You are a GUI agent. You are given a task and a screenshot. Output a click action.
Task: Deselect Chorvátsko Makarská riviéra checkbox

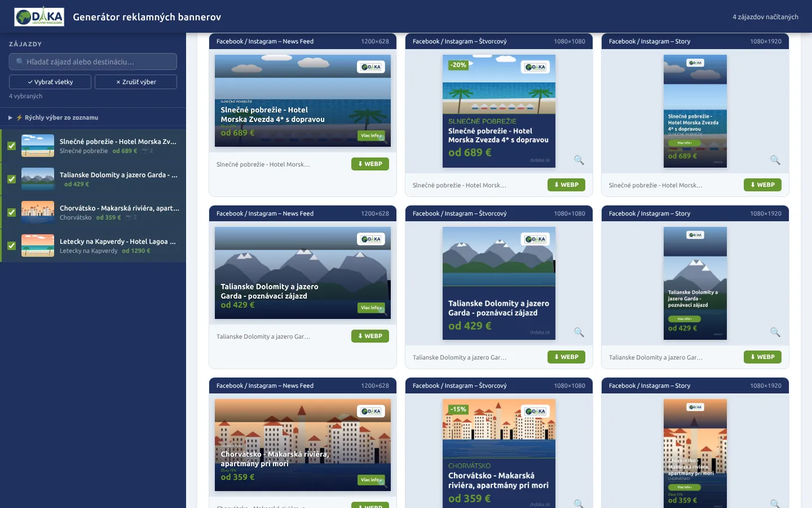pos(11,212)
